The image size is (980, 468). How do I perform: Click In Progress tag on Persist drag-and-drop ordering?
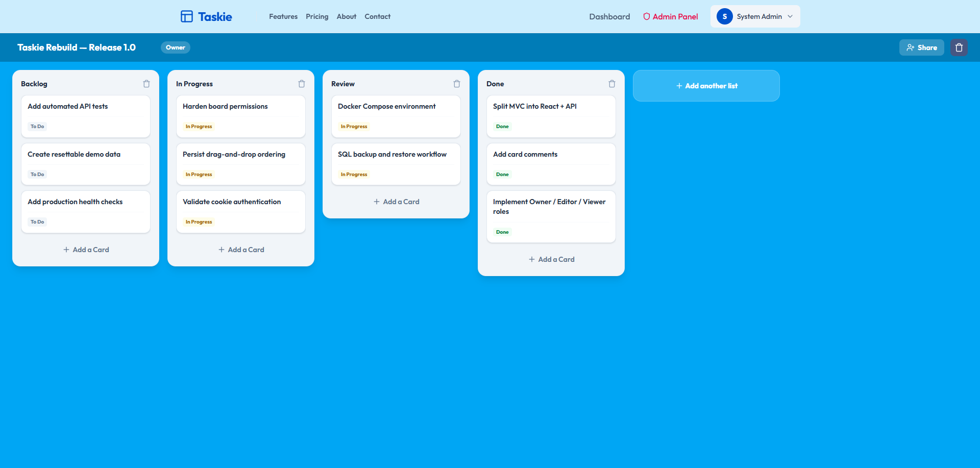(x=199, y=175)
